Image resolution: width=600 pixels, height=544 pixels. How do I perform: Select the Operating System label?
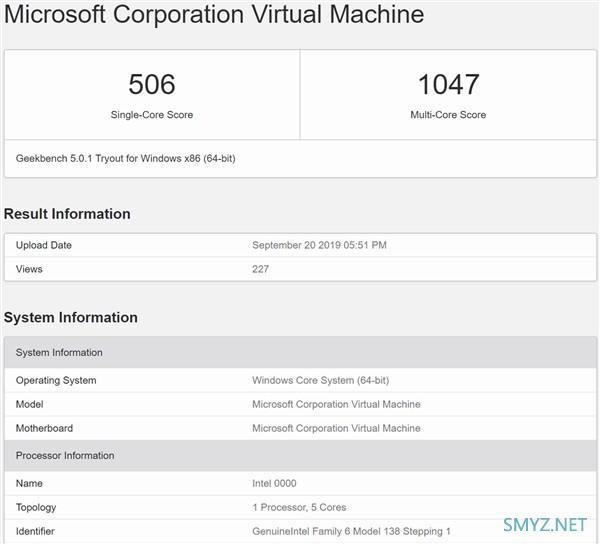[56, 380]
